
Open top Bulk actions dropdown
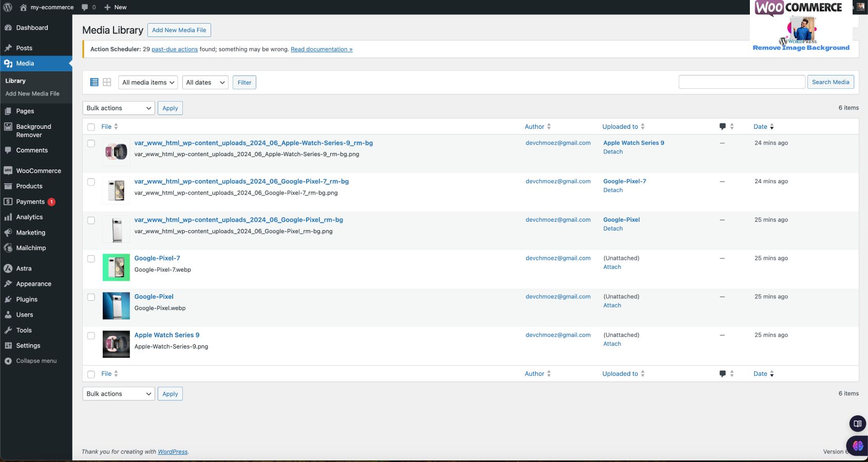pyautogui.click(x=118, y=108)
